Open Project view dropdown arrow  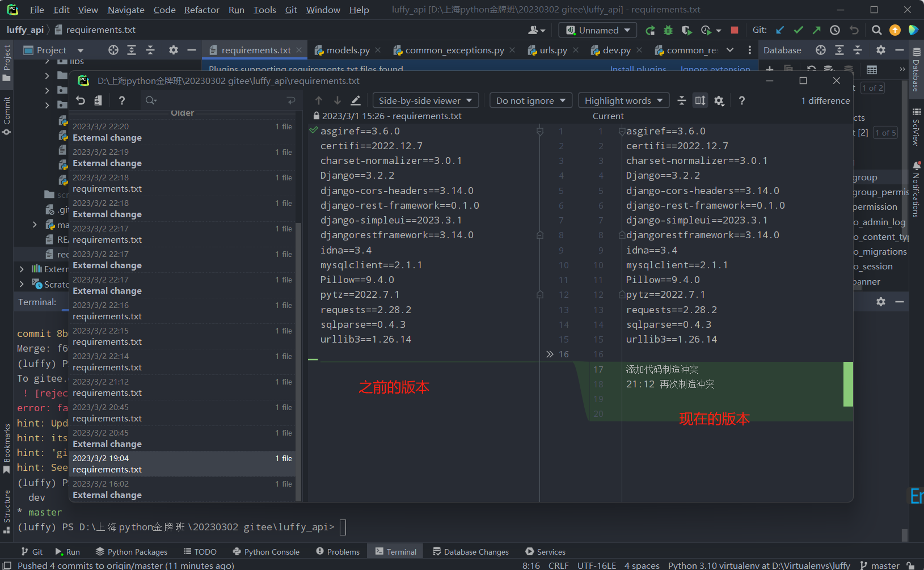[x=80, y=50]
